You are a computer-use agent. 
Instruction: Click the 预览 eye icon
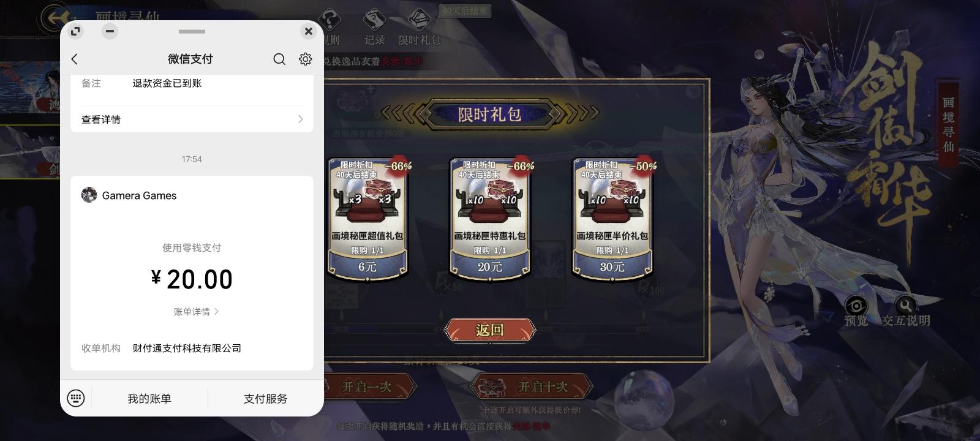tap(856, 306)
